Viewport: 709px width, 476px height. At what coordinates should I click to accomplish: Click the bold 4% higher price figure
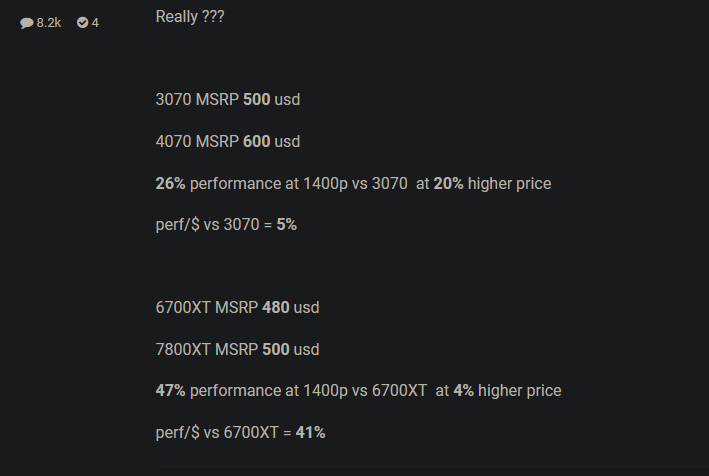pyautogui.click(x=463, y=391)
